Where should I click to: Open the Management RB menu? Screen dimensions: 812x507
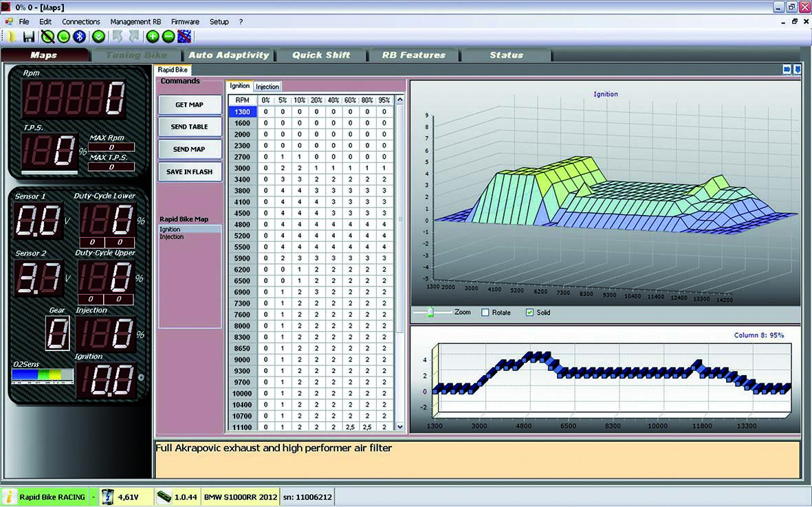[135, 21]
